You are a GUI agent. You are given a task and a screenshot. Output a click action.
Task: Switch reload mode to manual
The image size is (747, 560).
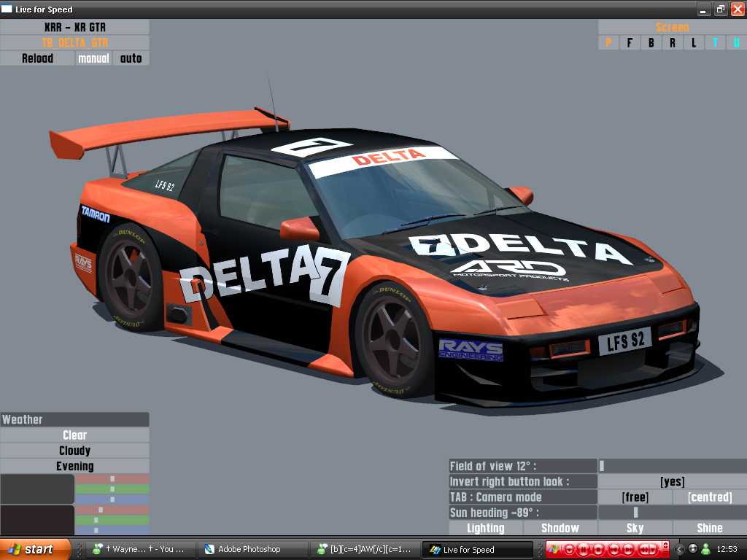point(94,58)
